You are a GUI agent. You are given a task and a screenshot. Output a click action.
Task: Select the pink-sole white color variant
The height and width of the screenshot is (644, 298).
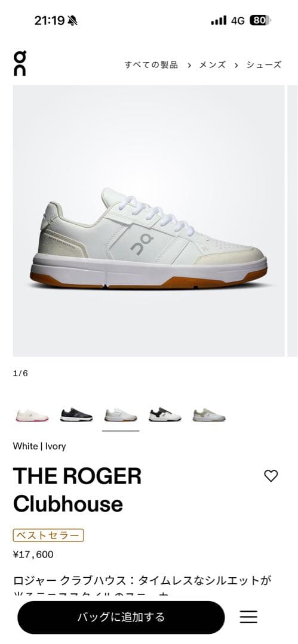(32, 415)
